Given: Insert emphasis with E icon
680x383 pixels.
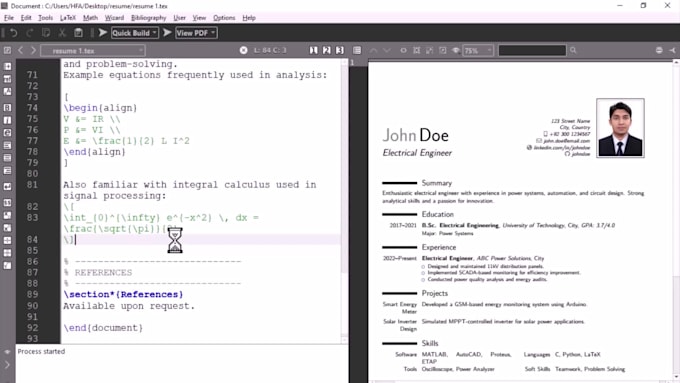Looking at the screenshot, I should point(7,133).
